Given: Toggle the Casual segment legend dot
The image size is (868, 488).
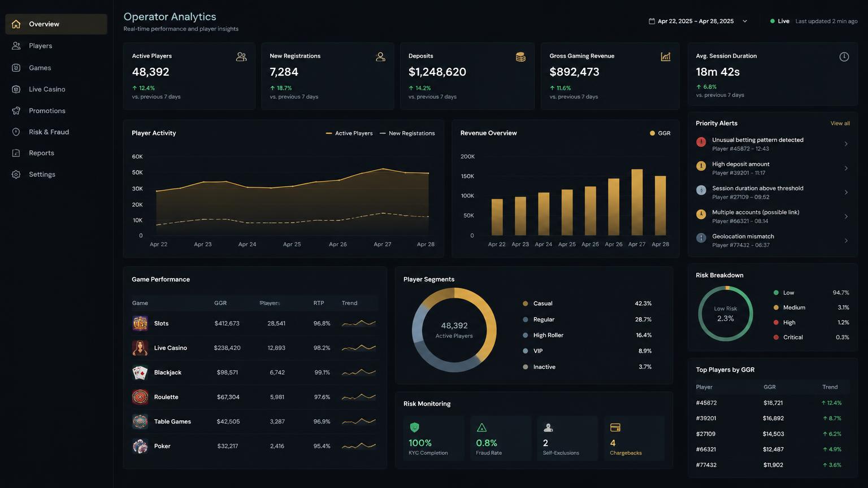Looking at the screenshot, I should point(526,303).
